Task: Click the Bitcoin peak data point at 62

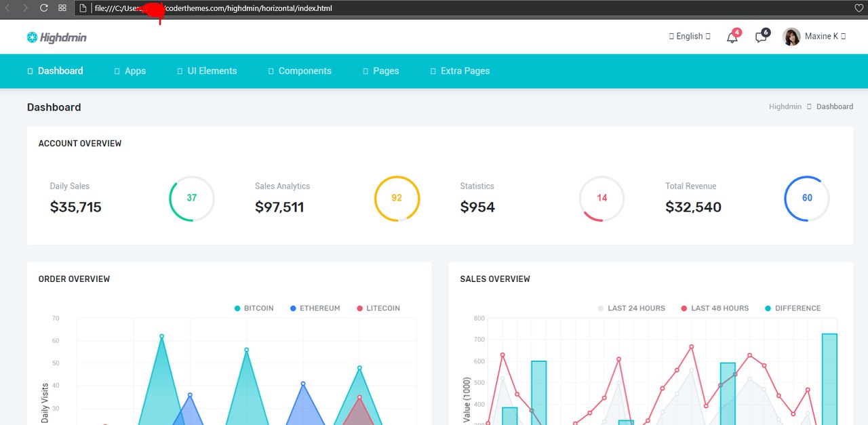Action: [x=161, y=336]
